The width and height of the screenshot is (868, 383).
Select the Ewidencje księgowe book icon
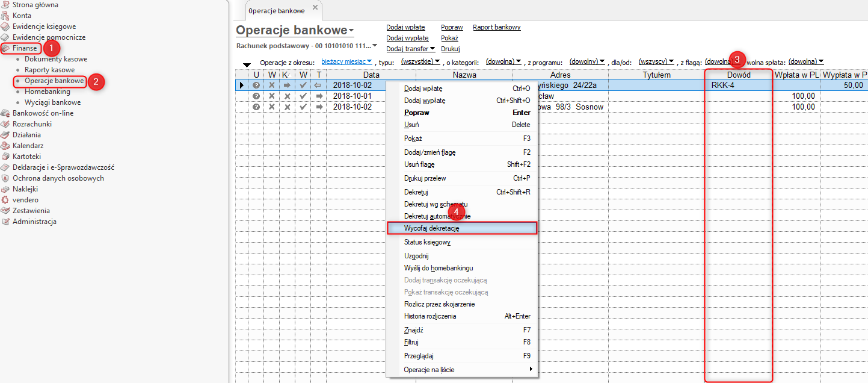pos(5,26)
